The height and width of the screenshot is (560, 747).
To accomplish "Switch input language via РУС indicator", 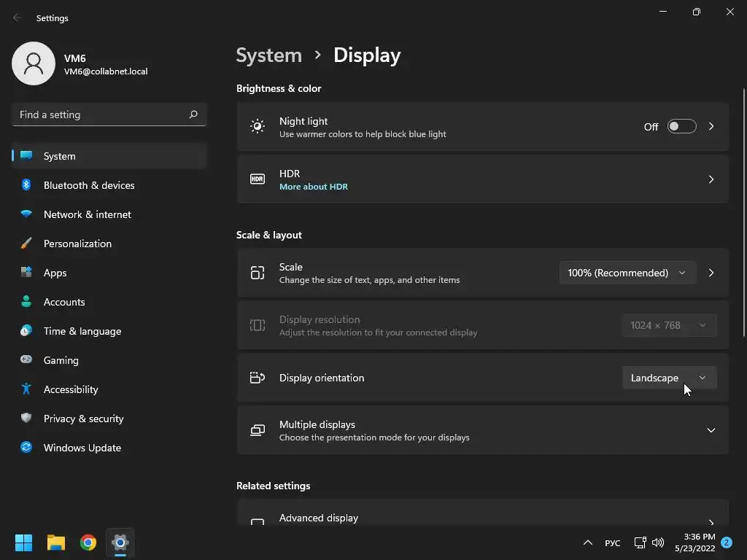I will (612, 542).
